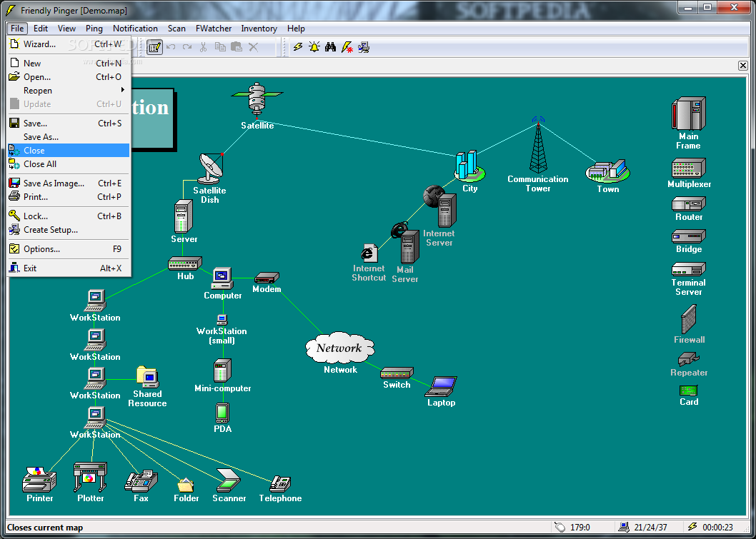Click the PDA device icon
This screenshot has height=539, width=756.
tap(222, 413)
